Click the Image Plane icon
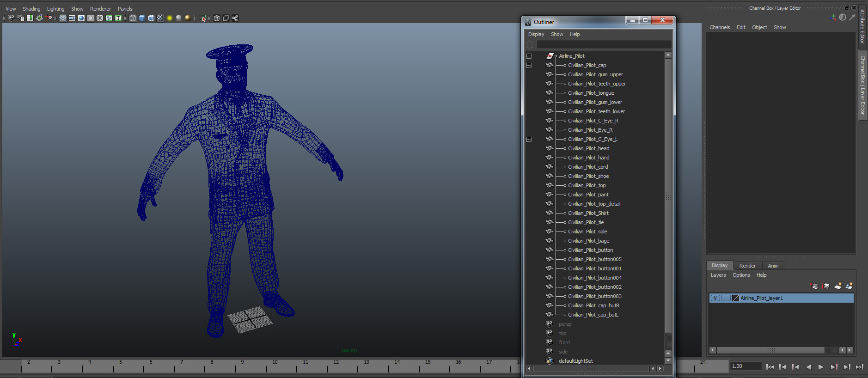The image size is (868, 378). [39, 18]
